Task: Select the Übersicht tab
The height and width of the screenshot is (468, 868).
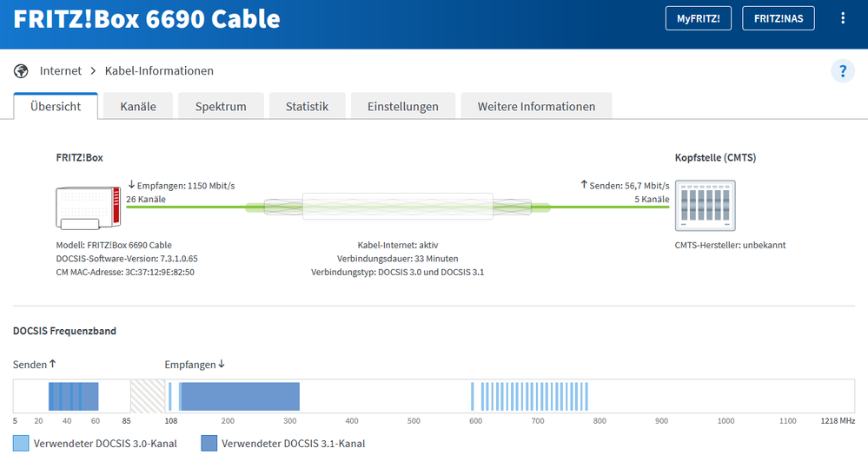Action: tap(56, 106)
